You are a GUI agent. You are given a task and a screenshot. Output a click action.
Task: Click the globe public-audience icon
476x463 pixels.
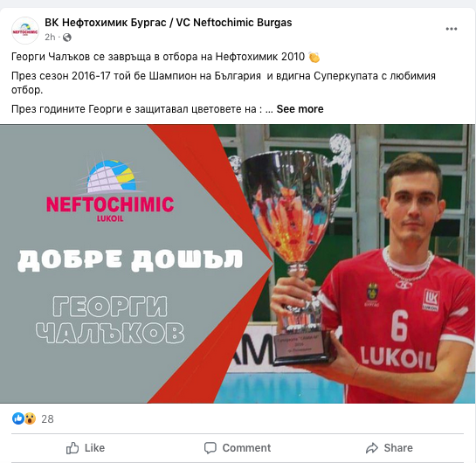(67, 38)
